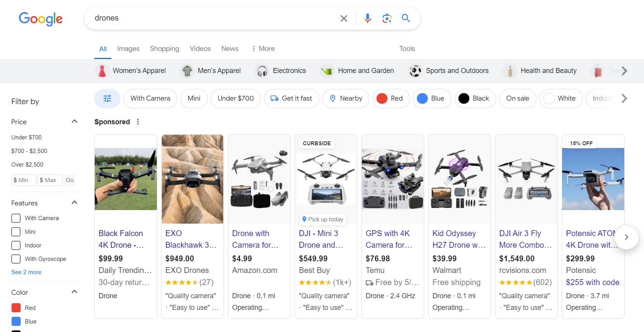Check the Indoor feature checkbox
644x332 pixels.
pyautogui.click(x=16, y=245)
